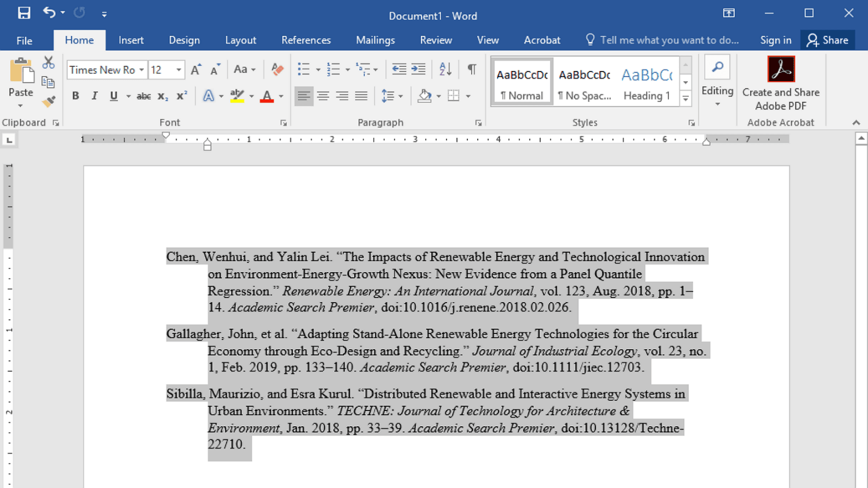Open font color dropdown arrow
The image size is (868, 488).
[x=281, y=96]
